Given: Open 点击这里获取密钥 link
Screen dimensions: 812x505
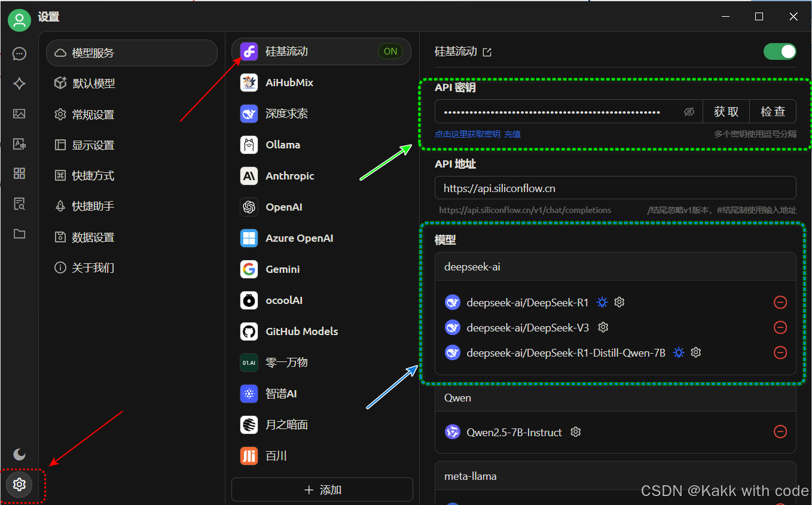Looking at the screenshot, I should click(x=468, y=135).
